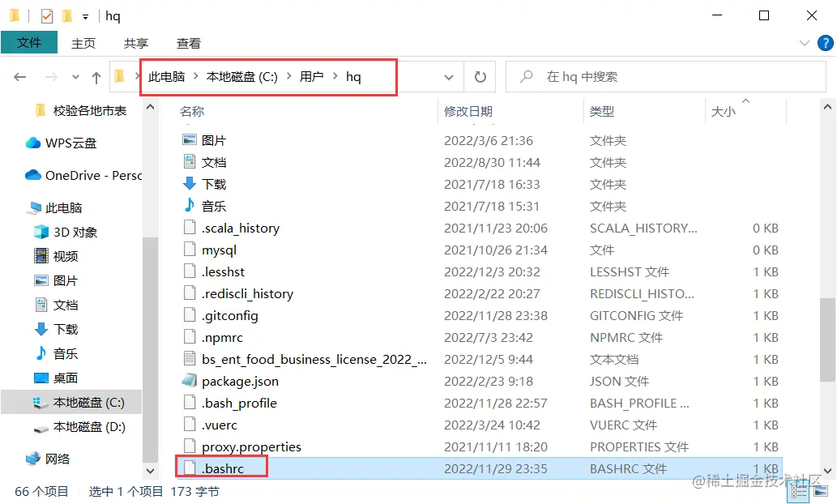This screenshot has width=837, height=504.
Task: Switch to the 查看 ribbon tab
Action: 189,43
